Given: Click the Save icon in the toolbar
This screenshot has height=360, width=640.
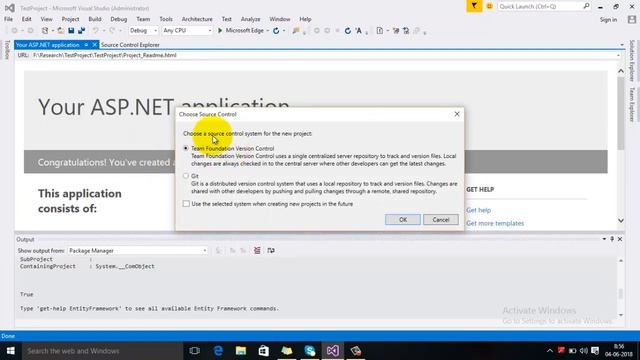Looking at the screenshot, I should click(71, 31).
